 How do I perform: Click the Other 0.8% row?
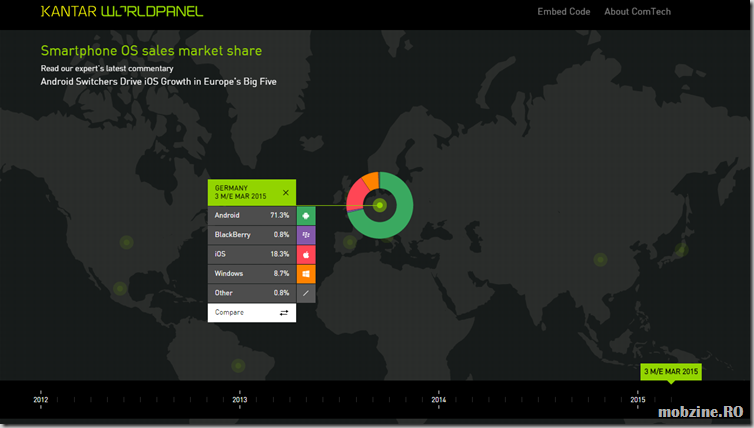251,293
